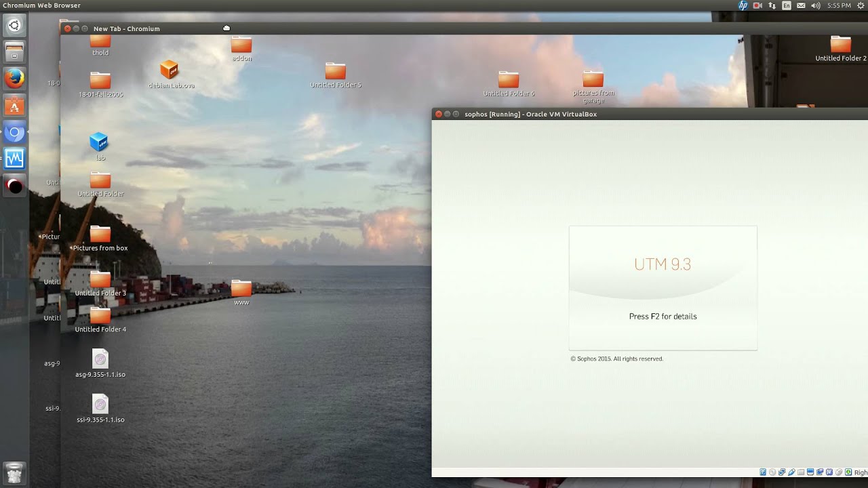Close the sophos VirtualBox window
The width and height of the screenshot is (868, 488).
[x=438, y=114]
